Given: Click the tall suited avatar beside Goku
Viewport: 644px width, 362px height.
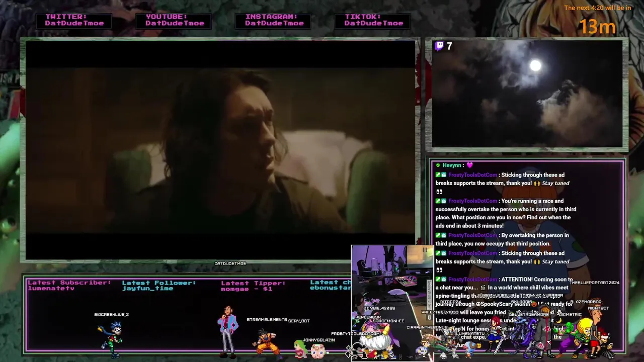Looking at the screenshot, I should click(x=228, y=331).
